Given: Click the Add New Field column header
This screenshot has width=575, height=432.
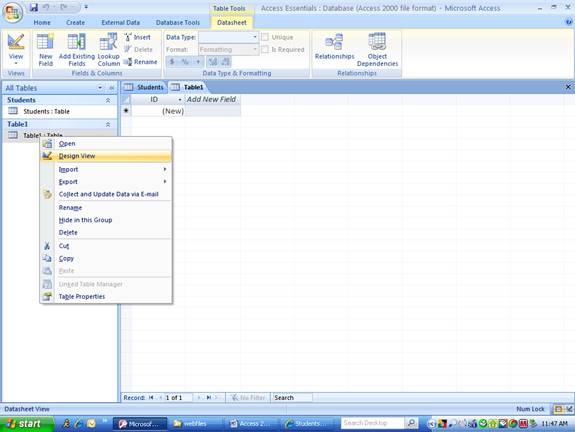Looking at the screenshot, I should 212,99.
